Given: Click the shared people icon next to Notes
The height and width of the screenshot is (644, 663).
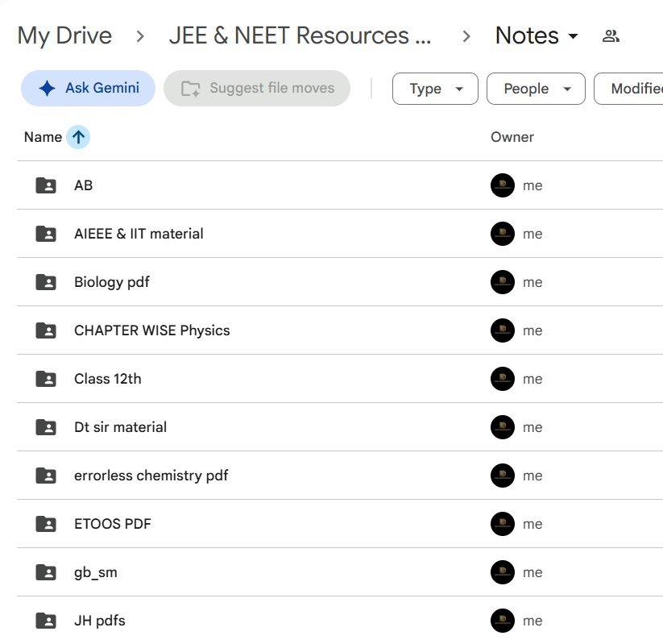Looking at the screenshot, I should point(611,36).
